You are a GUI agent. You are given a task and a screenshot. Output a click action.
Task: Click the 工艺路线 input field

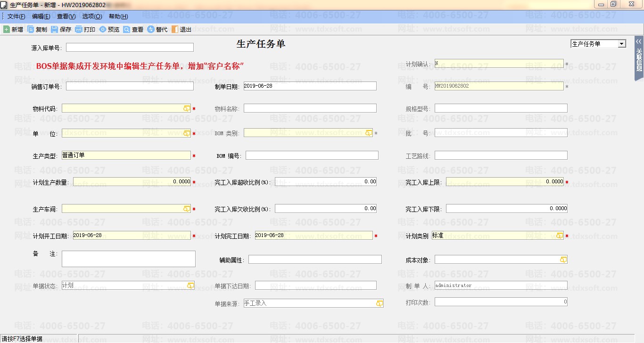click(501, 155)
